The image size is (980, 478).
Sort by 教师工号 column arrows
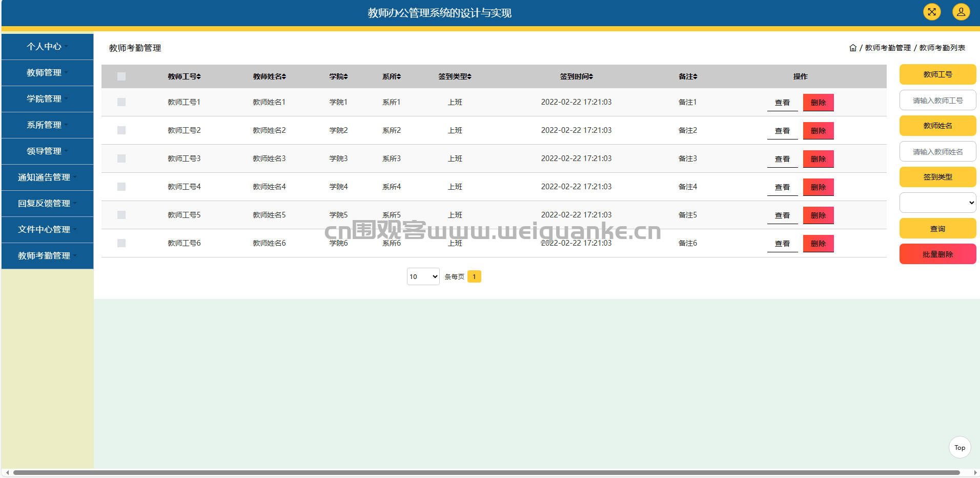[199, 76]
